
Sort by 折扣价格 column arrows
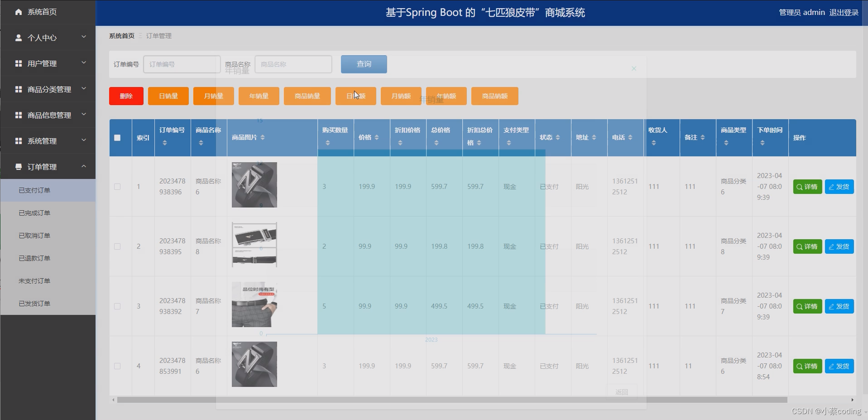[400, 143]
